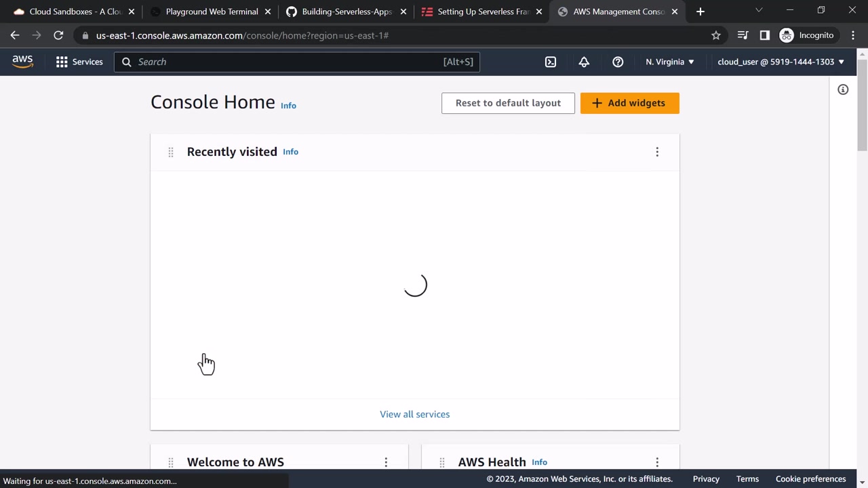Screen dimensions: 868x488
Task: Open the Recently visited Info link
Action: [290, 152]
